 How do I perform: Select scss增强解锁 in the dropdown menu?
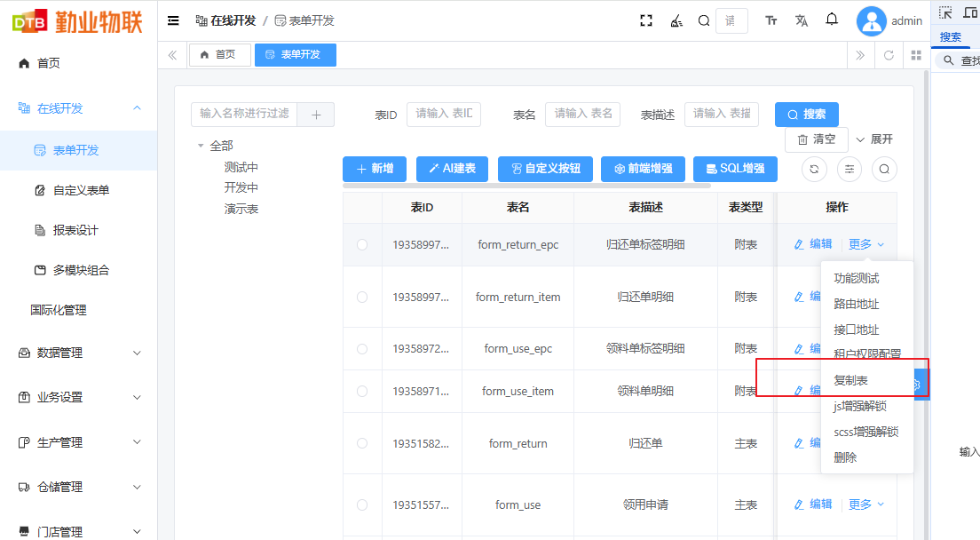pyautogui.click(x=865, y=432)
